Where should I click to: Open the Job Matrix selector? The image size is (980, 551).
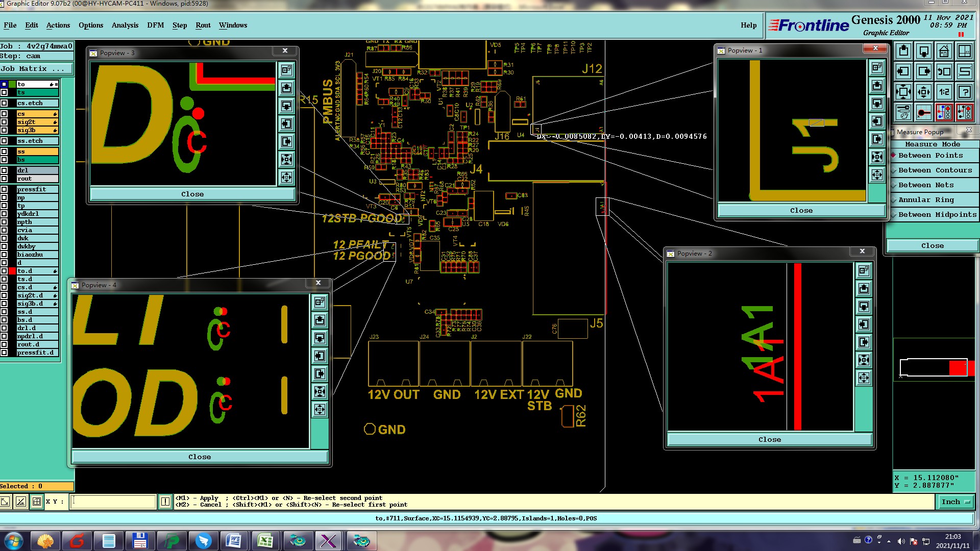click(36, 69)
